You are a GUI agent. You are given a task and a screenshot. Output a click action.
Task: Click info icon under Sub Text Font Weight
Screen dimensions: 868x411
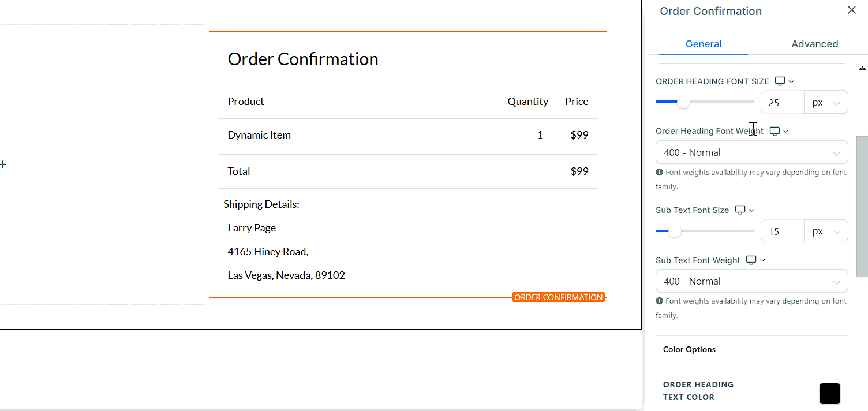659,301
